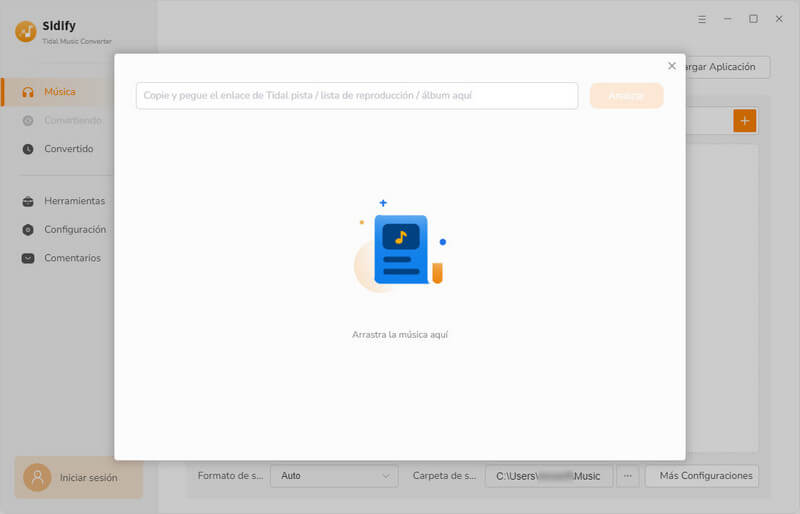
Task: Click the music file illustration
Action: tap(400, 247)
